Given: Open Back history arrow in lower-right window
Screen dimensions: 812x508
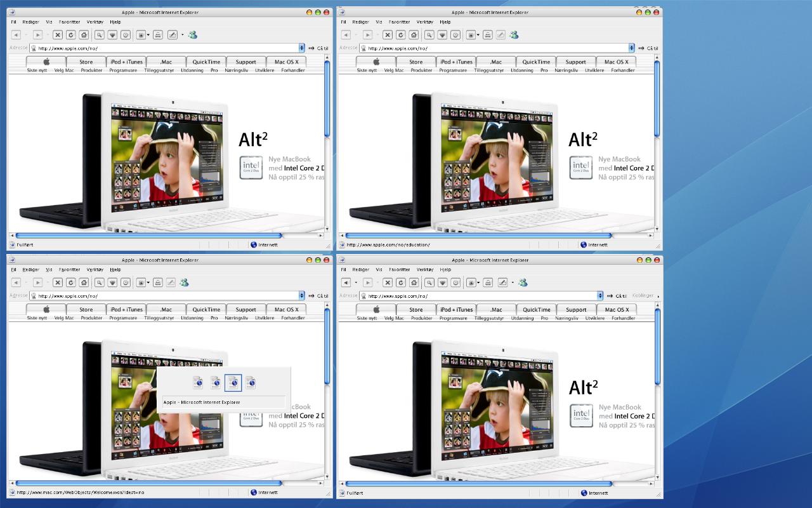Looking at the screenshot, I should point(355,283).
